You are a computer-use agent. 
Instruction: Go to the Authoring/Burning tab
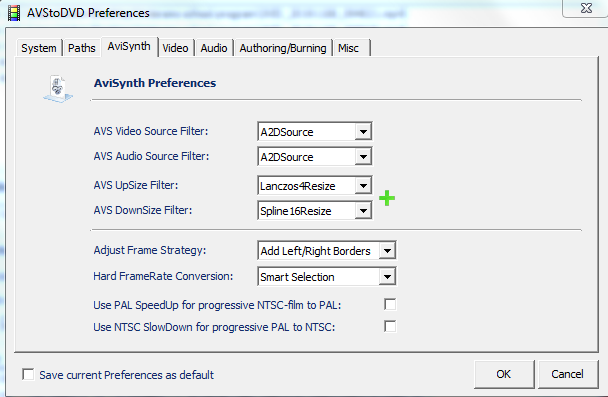tap(283, 48)
